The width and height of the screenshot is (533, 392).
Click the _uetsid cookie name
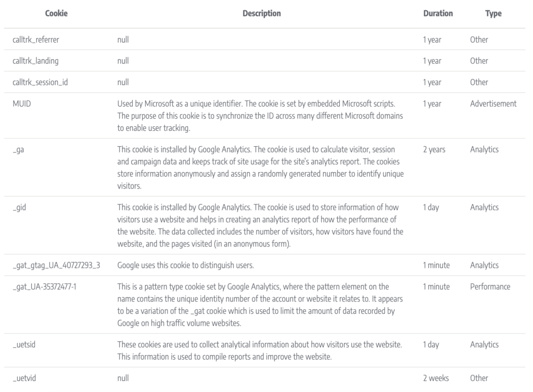pos(24,345)
